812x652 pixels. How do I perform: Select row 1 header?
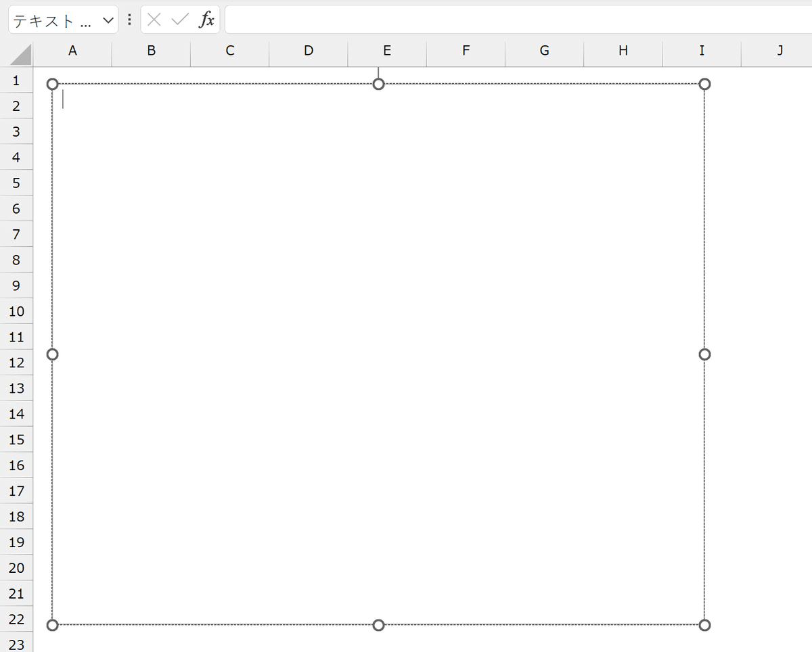[x=16, y=80]
